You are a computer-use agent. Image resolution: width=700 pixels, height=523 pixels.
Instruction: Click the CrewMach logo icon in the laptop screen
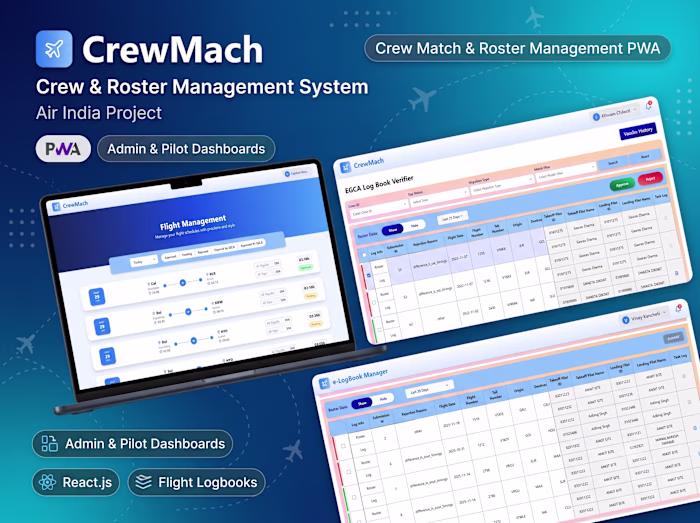coord(56,207)
